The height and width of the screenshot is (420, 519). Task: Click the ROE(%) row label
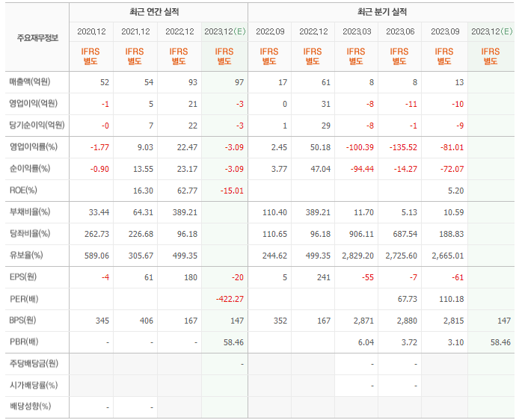coord(23,190)
